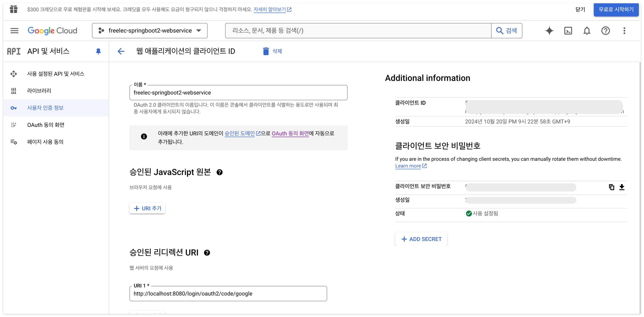Screen dimensions: 644x317
Task: Click the back arrow to credentials list
Action: click(121, 51)
